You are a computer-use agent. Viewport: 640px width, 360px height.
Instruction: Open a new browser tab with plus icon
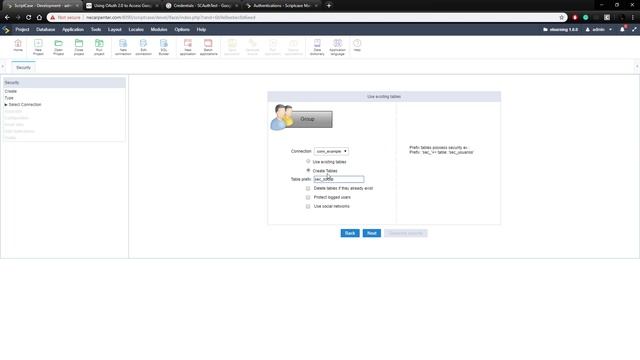click(329, 6)
